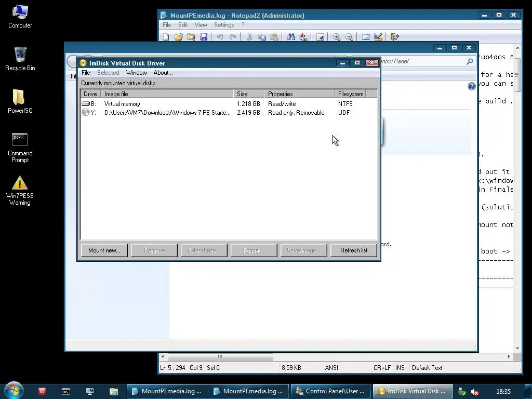532x399 pixels.
Task: Click the Control Panel help icon
Action: (471, 86)
